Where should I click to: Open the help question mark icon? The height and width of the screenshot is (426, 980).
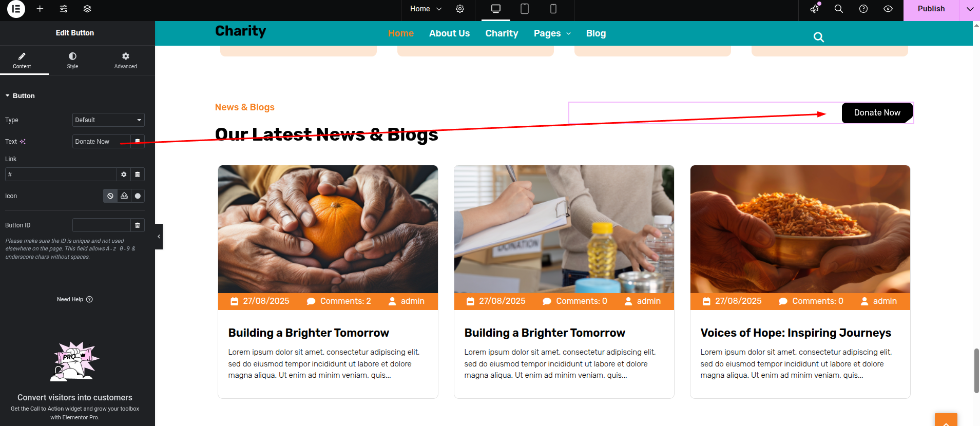coord(863,9)
